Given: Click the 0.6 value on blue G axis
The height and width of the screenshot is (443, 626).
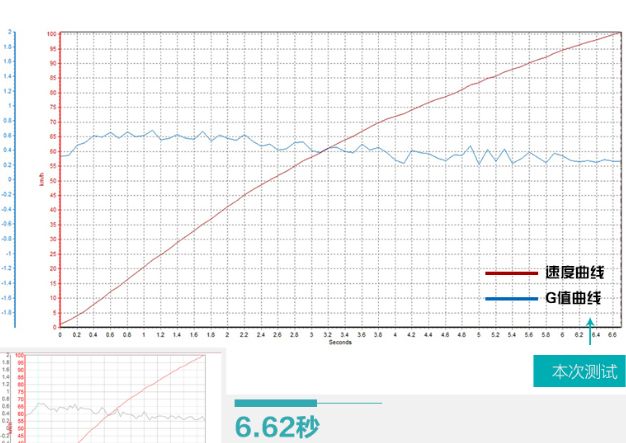Looking at the screenshot, I should [x=8, y=135].
